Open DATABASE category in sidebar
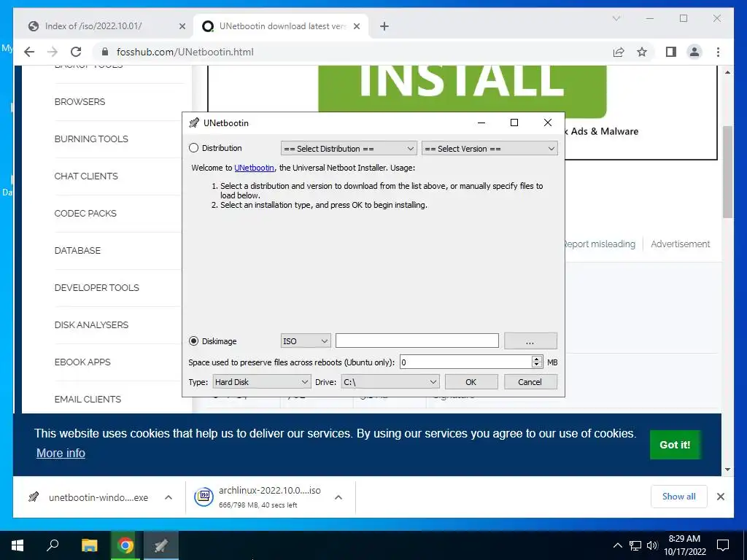The image size is (747, 560). pos(77,251)
